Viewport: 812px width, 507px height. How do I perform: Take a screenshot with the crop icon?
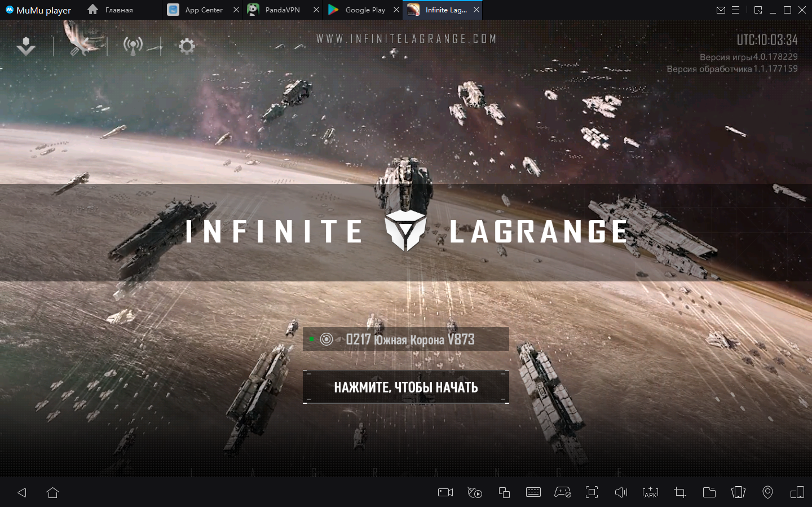[679, 492]
